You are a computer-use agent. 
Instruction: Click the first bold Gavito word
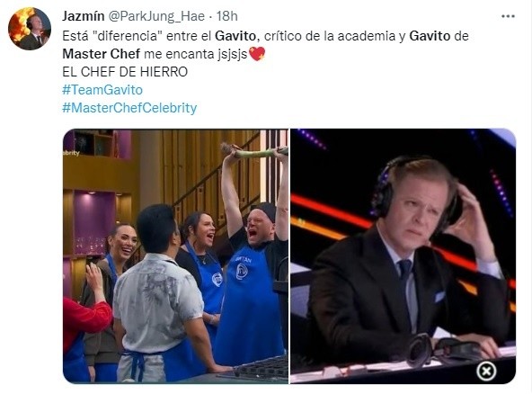[235, 36]
